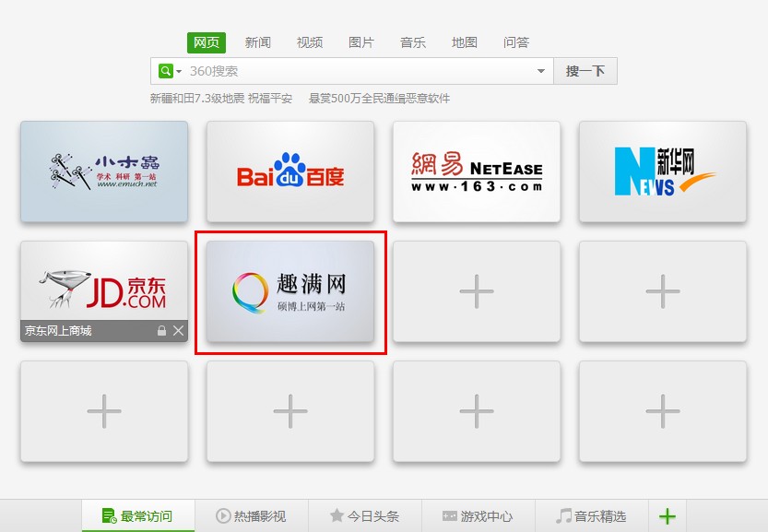
Task: Click the green 360 search engine icon
Action: tap(166, 71)
